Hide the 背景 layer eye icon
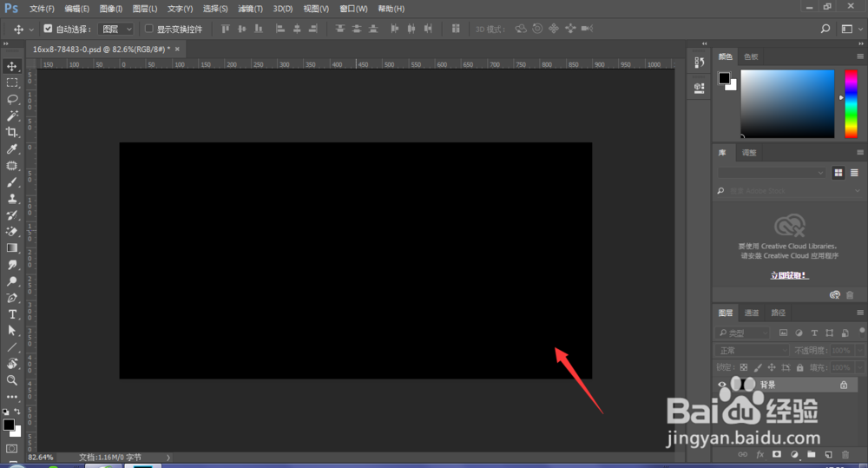Image resolution: width=868 pixels, height=468 pixels. 721,385
